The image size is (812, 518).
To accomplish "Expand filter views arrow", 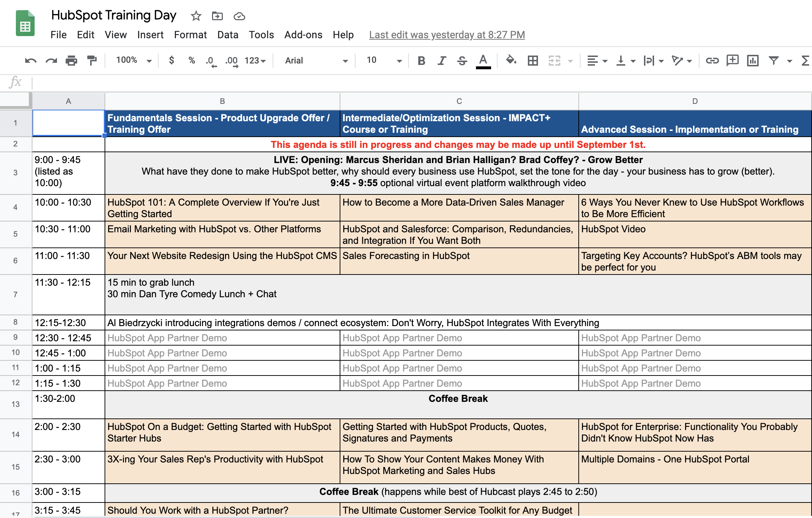I will (790, 61).
